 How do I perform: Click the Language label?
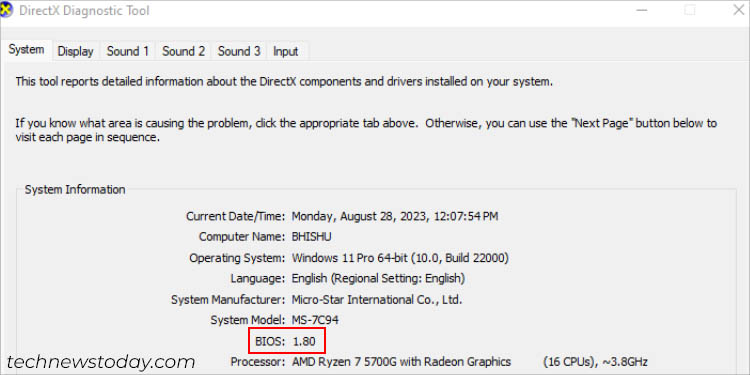(258, 278)
